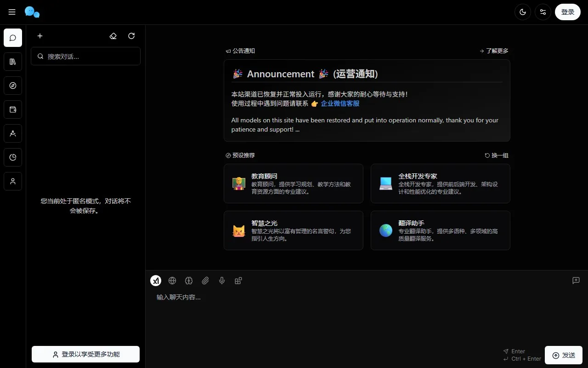Open the hamburger menu in top bar

pyautogui.click(x=12, y=12)
